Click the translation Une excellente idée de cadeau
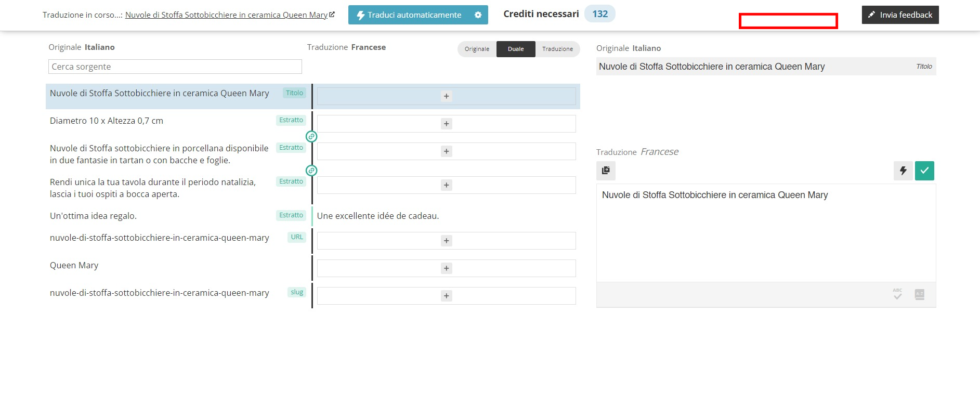The image size is (980, 417). click(x=378, y=216)
